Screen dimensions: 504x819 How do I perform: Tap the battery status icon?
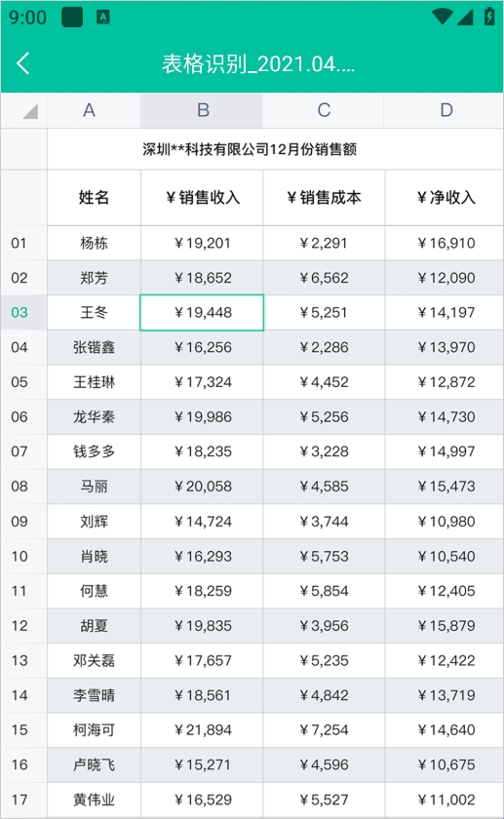point(489,17)
